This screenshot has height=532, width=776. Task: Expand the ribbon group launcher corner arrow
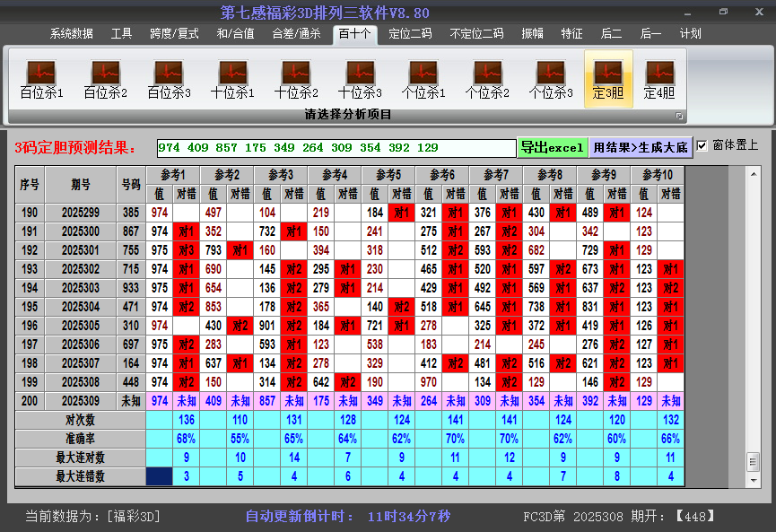679,116
